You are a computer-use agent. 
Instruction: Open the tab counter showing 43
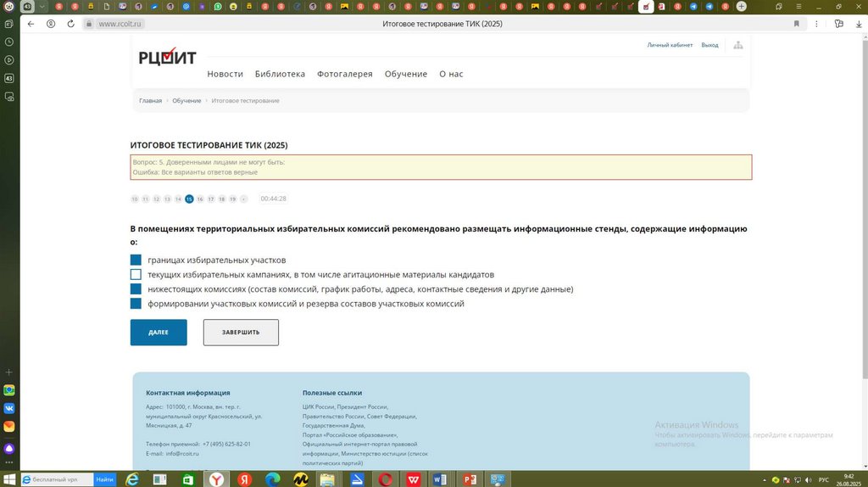(26, 7)
